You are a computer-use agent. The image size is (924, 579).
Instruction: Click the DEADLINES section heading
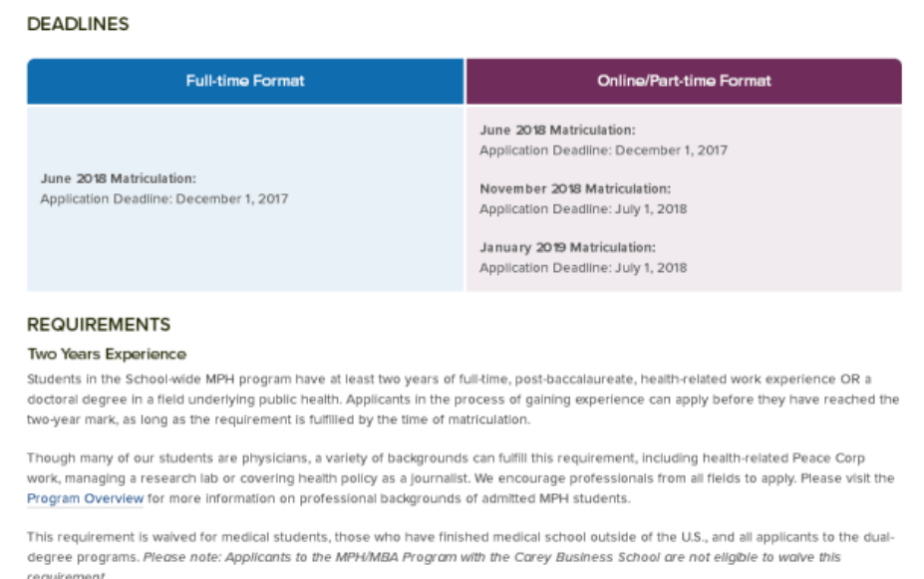[x=78, y=24]
